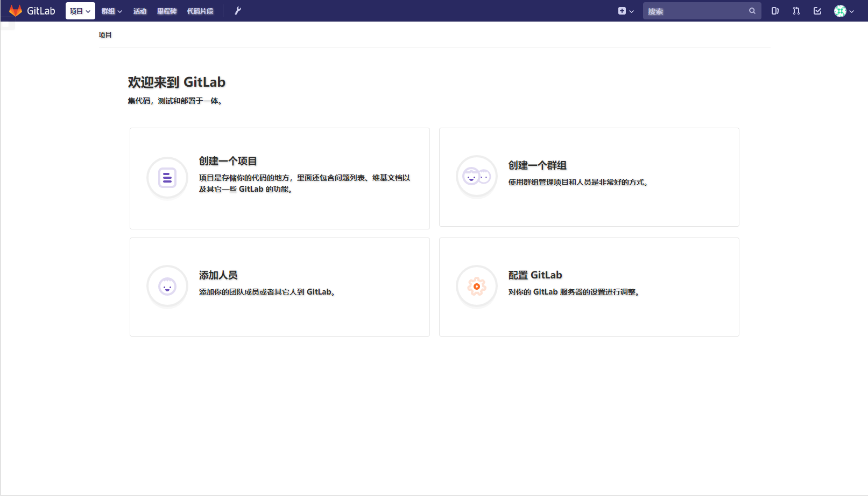Go to 活动 in the navbar
Viewport: 868px width, 496px height.
coord(140,11)
